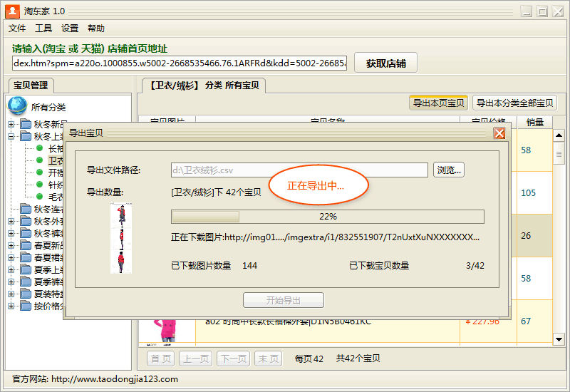Viewport: 570px width, 392px height.
Task: Click the product preview thumbnail in dialog
Action: 121,238
